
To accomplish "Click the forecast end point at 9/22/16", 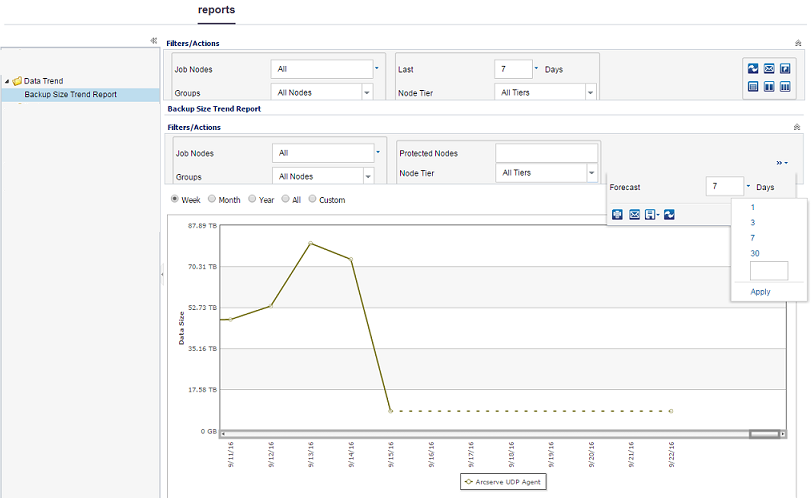I will click(671, 411).
